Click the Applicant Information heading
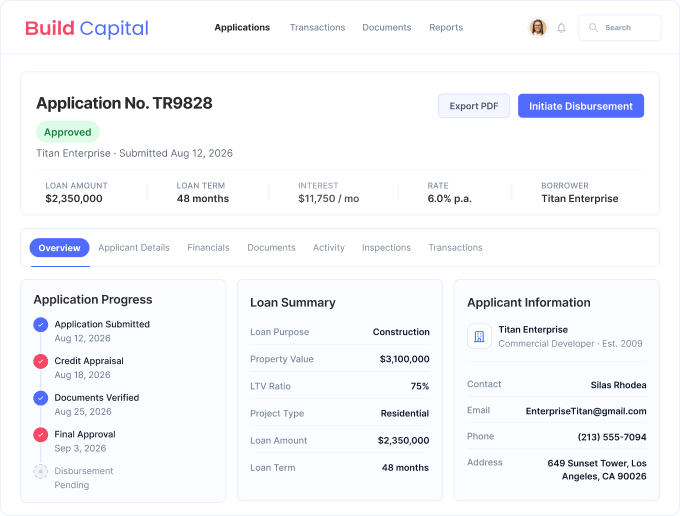Viewport: 680px width, 516px height. (x=529, y=303)
